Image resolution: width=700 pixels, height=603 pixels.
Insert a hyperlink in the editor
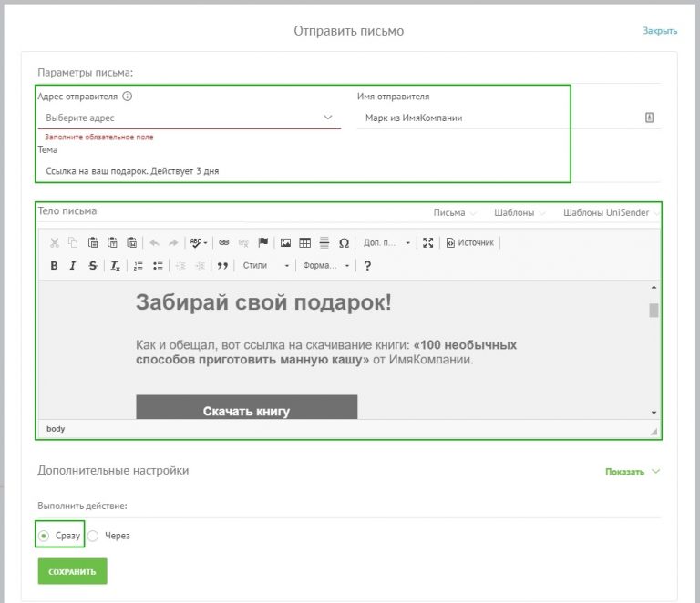[224, 243]
